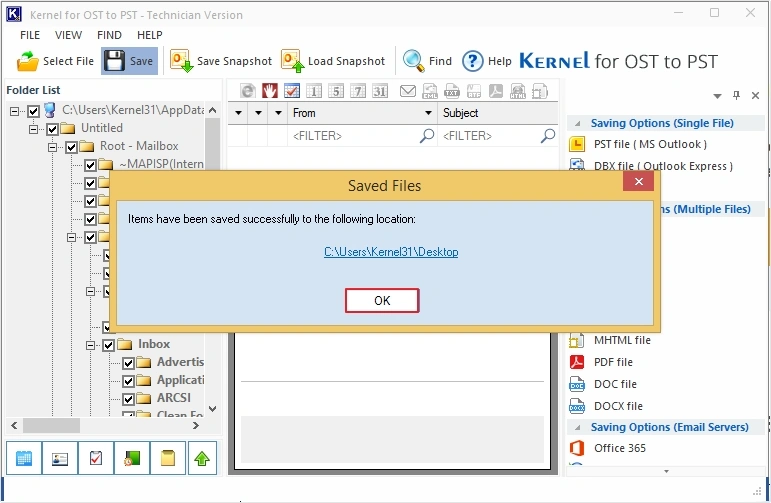Open Saving Options panel dropdown arrow
The image size is (771, 503).
(x=717, y=96)
